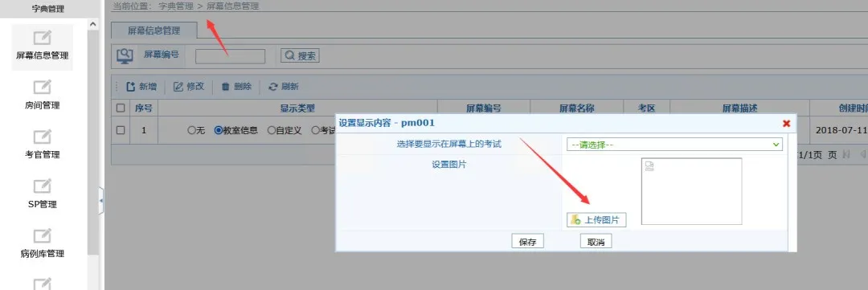
Task: Click 删除 in the toolbar
Action: pos(236,86)
